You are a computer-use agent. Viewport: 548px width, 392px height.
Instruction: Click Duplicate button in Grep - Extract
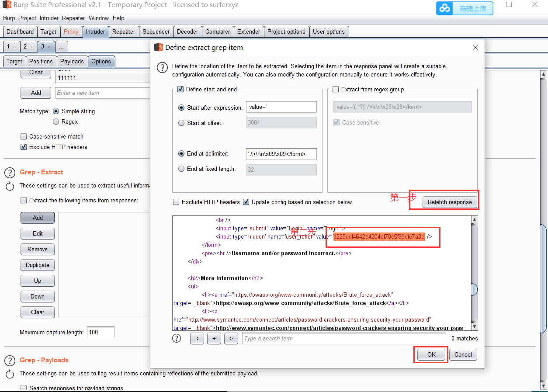point(38,265)
